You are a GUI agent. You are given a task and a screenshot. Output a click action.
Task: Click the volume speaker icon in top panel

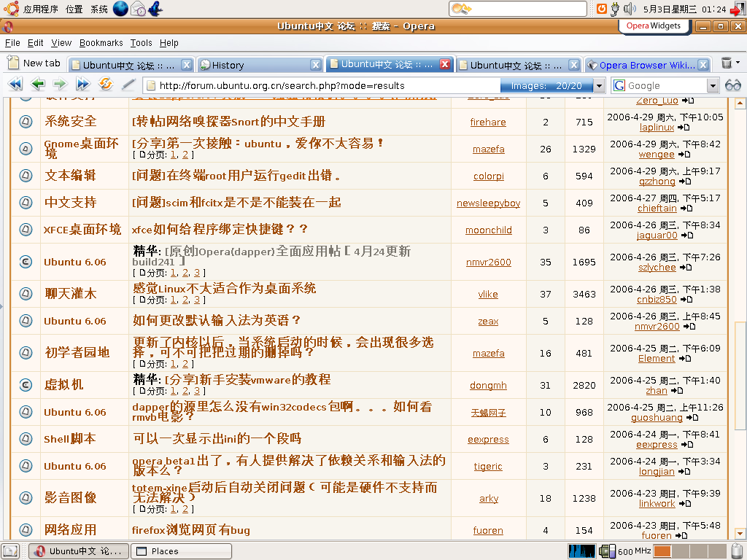tap(630, 9)
